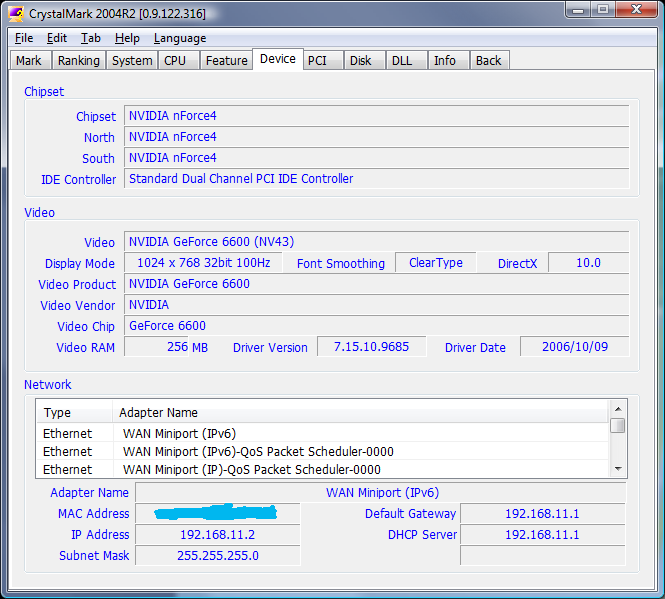Viewport: 665px width, 599px height.
Task: Click the Display Mode value 1024 x 768
Action: [x=203, y=263]
